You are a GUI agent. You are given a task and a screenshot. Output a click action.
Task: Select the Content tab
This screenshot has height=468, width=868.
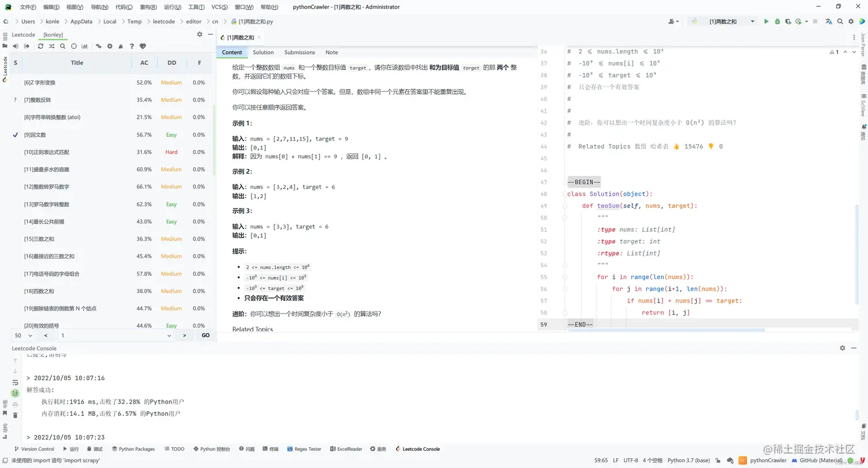tap(232, 52)
